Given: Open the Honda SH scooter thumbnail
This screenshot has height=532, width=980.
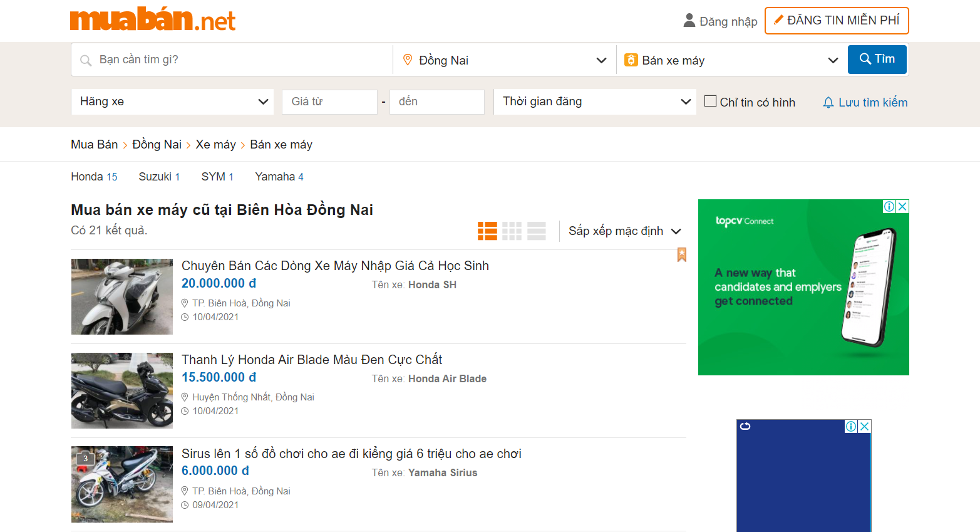Looking at the screenshot, I should tap(122, 296).
